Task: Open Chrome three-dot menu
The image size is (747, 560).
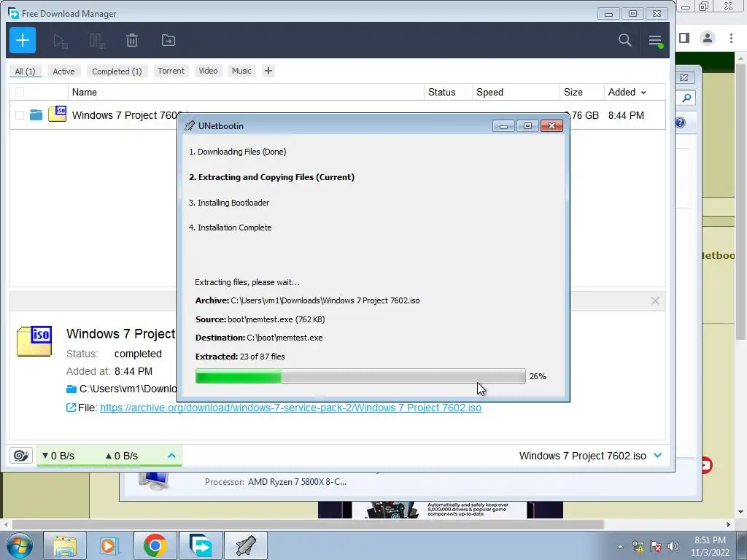Action: point(731,38)
